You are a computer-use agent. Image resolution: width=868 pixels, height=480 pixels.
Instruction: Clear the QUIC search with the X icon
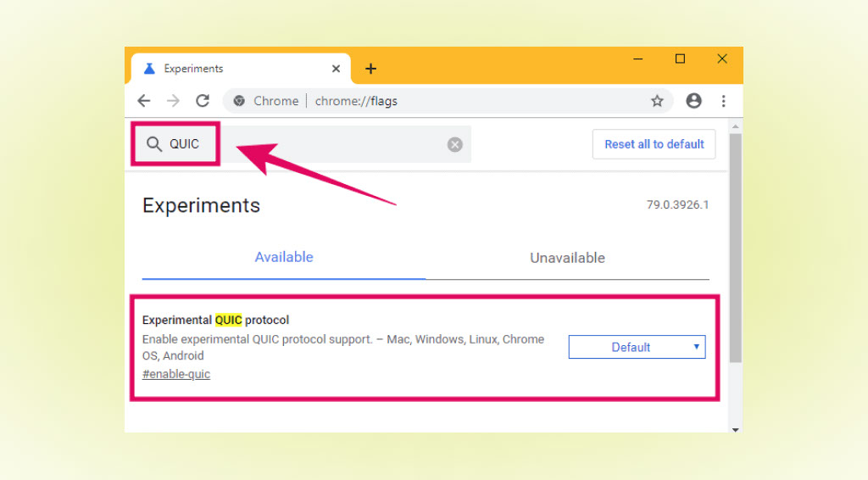coord(455,144)
